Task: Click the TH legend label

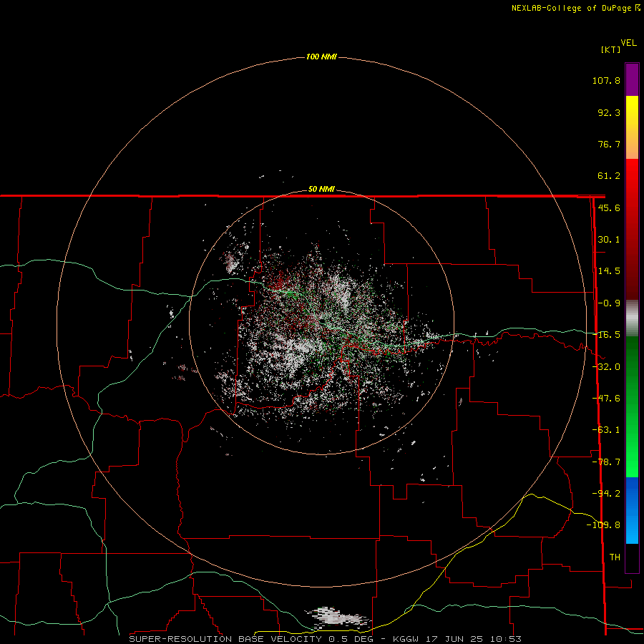Action: [615, 557]
